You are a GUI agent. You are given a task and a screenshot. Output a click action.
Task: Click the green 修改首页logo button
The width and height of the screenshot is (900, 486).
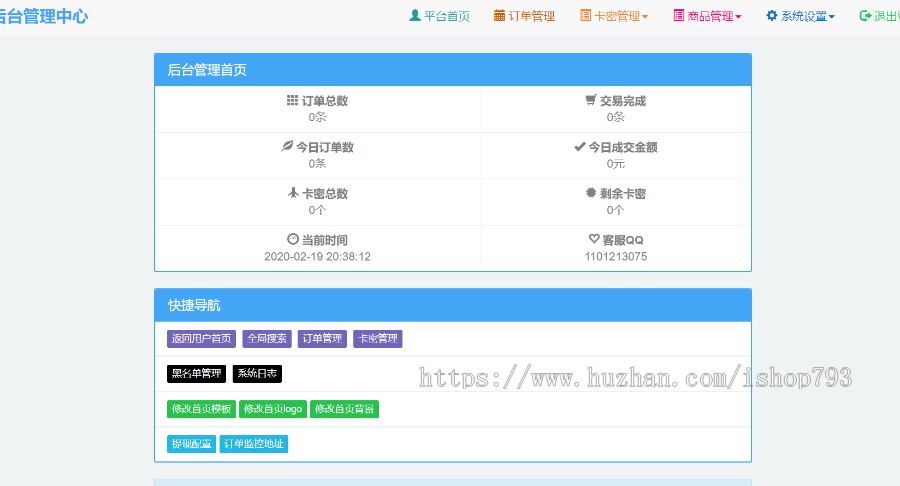(x=273, y=409)
